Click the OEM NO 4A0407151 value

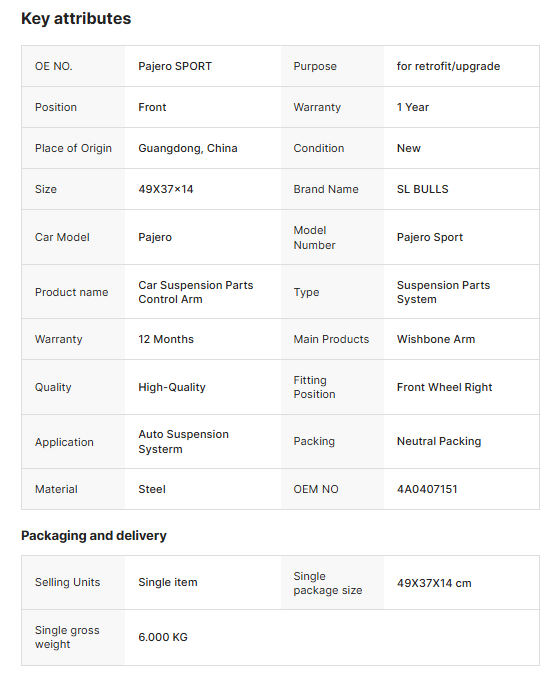click(x=427, y=489)
